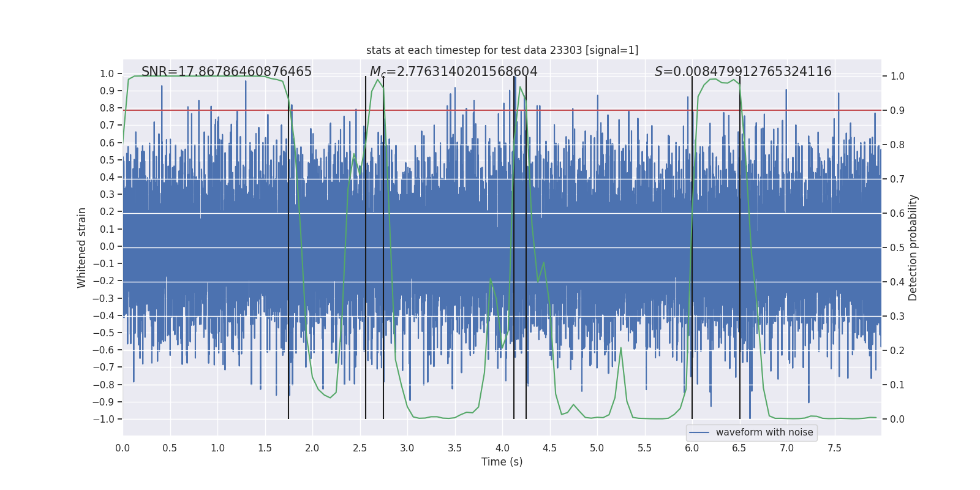Screen dimensions: 980x490
Task: Select the 0.1 tick on the Detection probability axis
Action: tap(897, 385)
